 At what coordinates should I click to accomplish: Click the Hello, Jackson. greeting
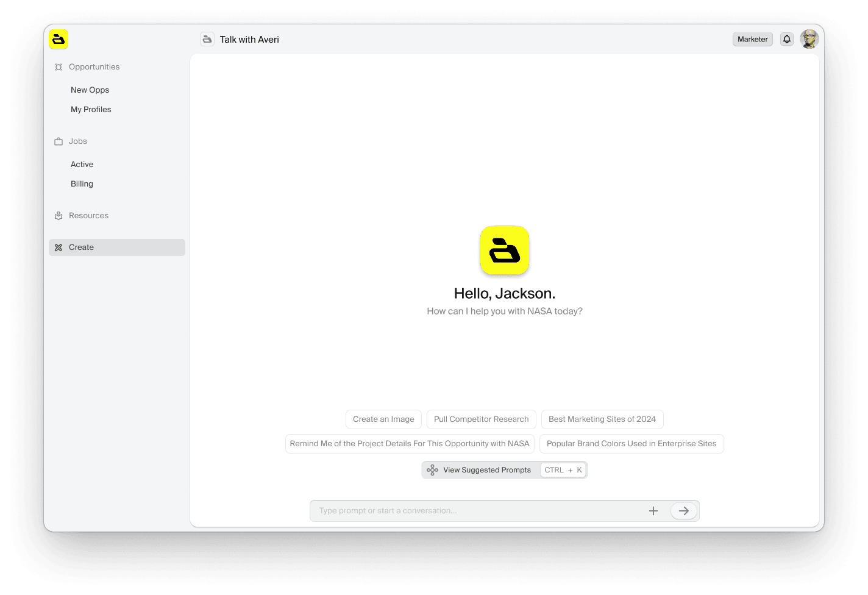pyautogui.click(x=505, y=294)
